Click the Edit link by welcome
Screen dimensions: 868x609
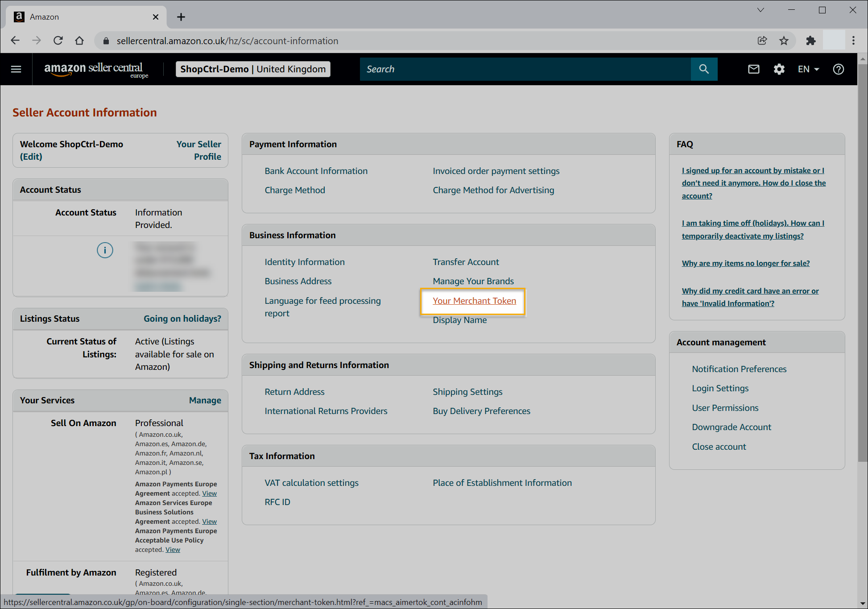31,157
